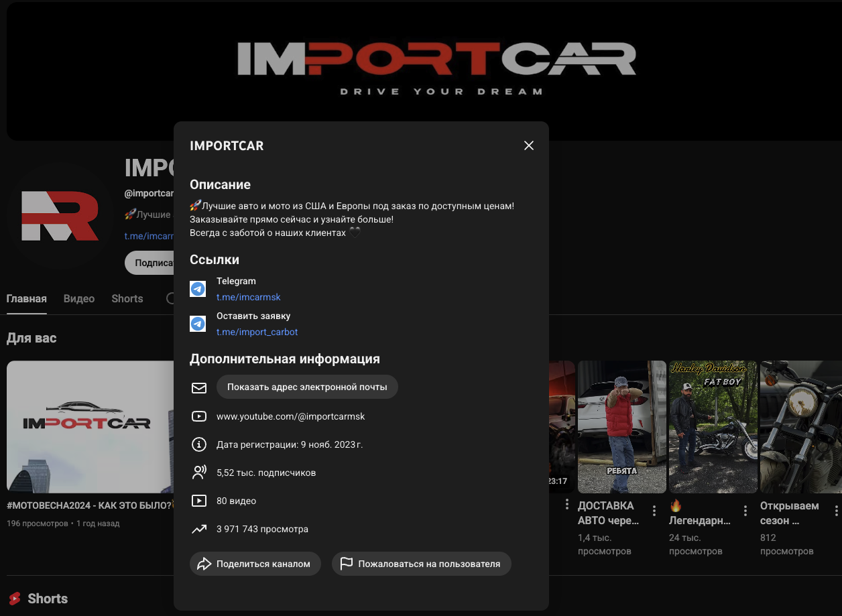Switch to the Shorts tab
This screenshot has height=616, width=842.
coord(127,299)
